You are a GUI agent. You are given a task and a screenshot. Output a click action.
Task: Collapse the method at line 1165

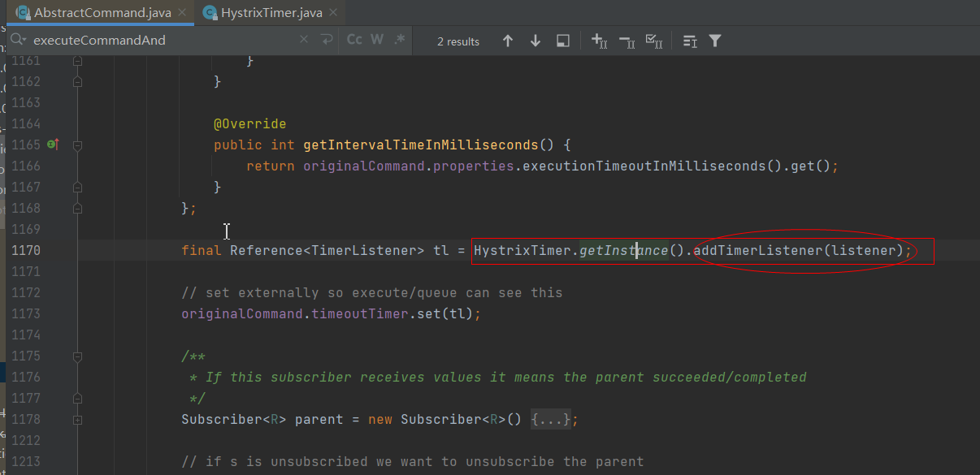pos(77,145)
